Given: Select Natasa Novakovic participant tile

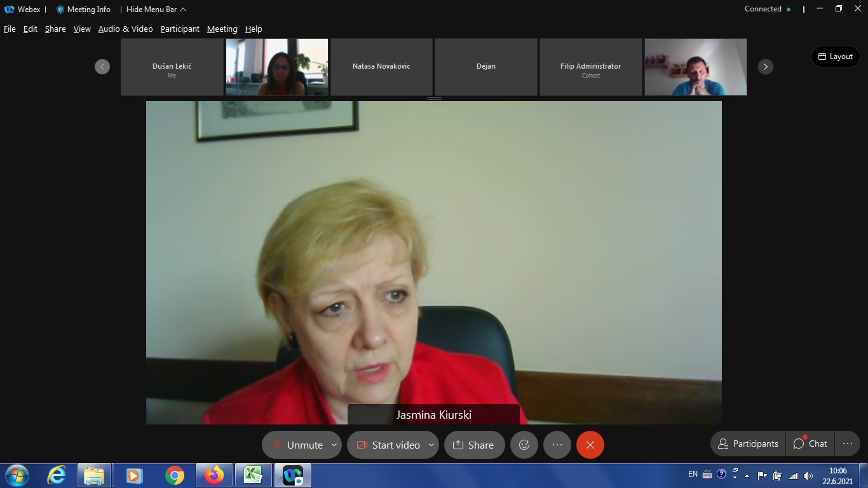Looking at the screenshot, I should 381,67.
